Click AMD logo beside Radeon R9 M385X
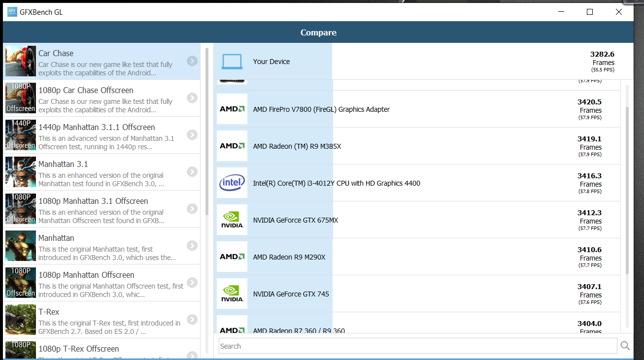The width and height of the screenshot is (644, 360). click(x=232, y=146)
